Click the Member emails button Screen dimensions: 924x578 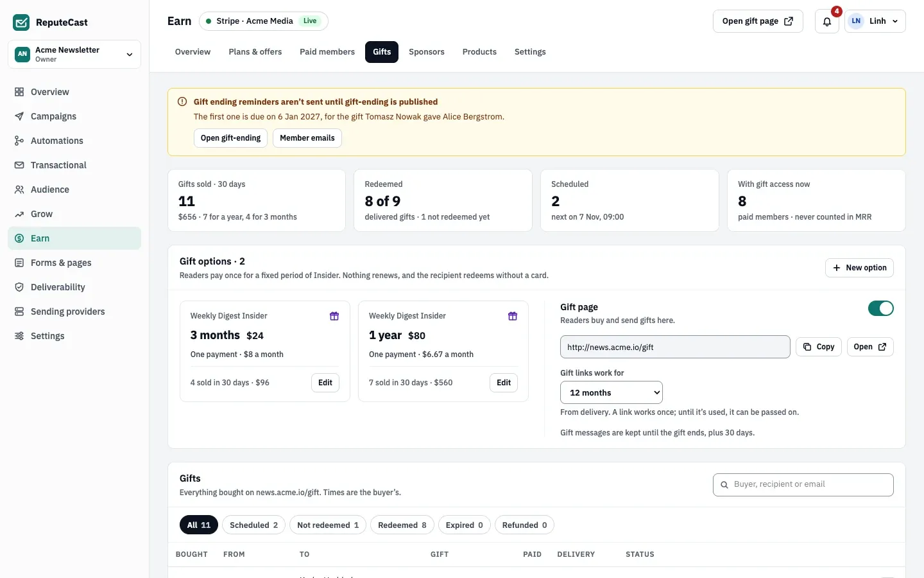click(x=307, y=138)
